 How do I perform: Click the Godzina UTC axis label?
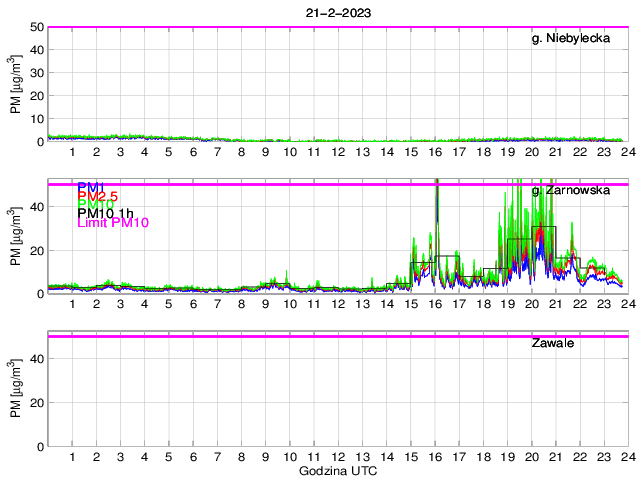338,470
